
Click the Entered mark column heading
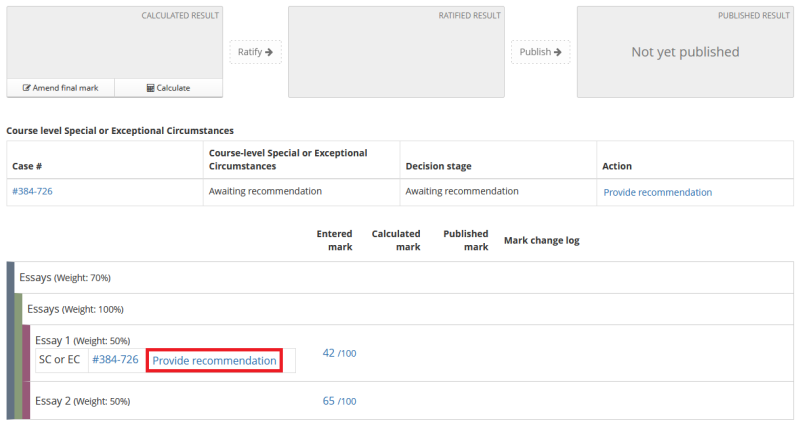click(334, 240)
